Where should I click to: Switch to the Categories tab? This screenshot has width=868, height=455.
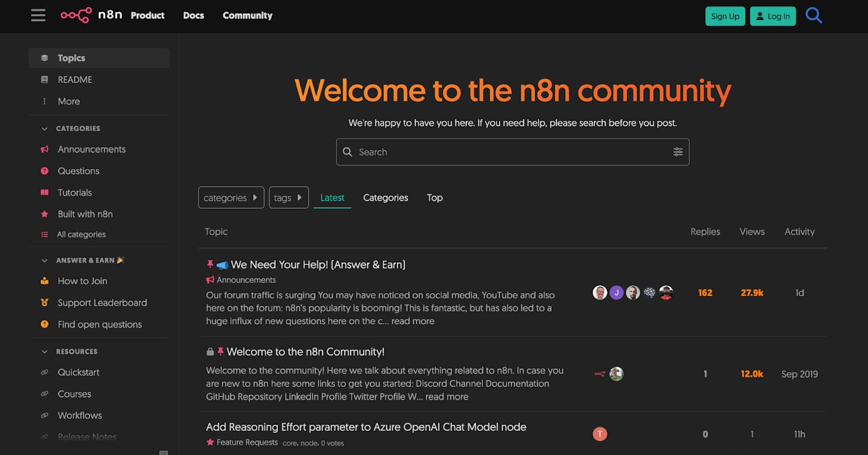coord(386,198)
